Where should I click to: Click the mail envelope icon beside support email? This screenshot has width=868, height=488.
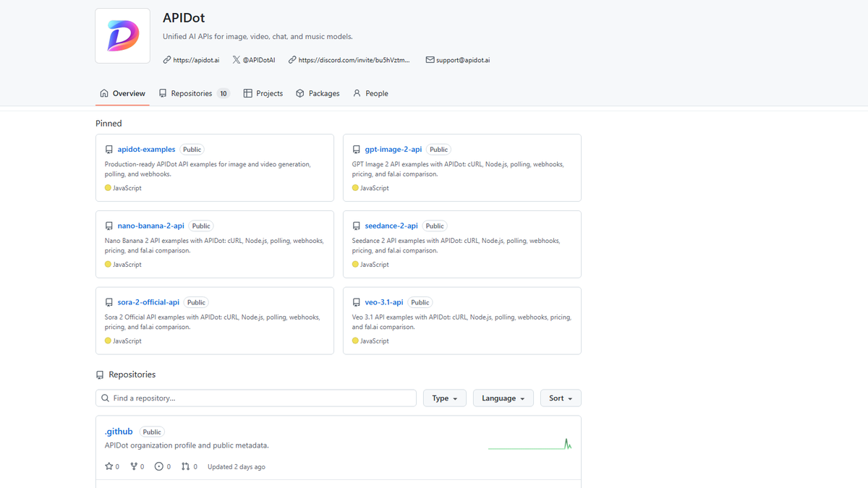(430, 60)
